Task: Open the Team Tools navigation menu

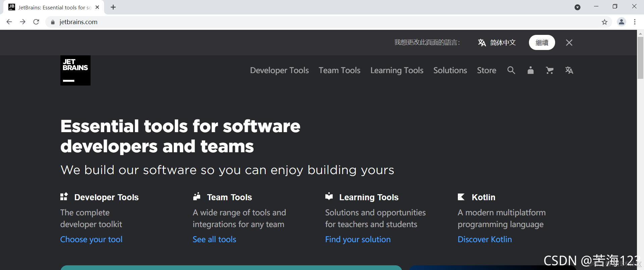Action: pos(339,70)
